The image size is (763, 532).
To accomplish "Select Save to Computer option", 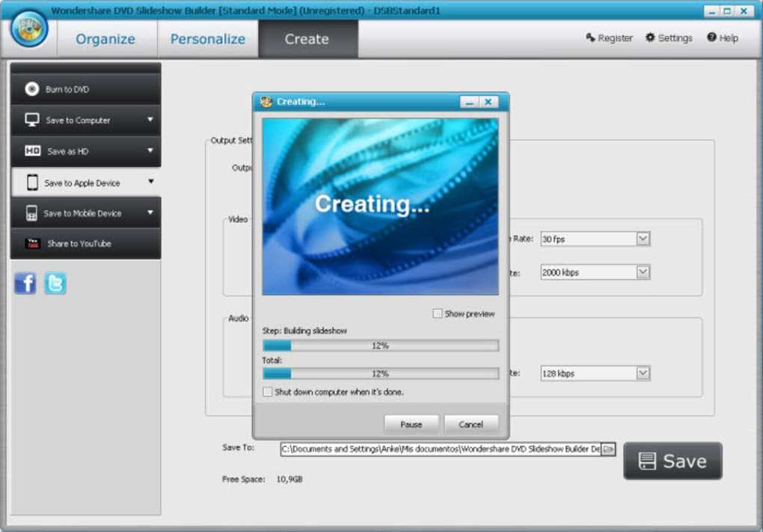I will click(x=85, y=120).
